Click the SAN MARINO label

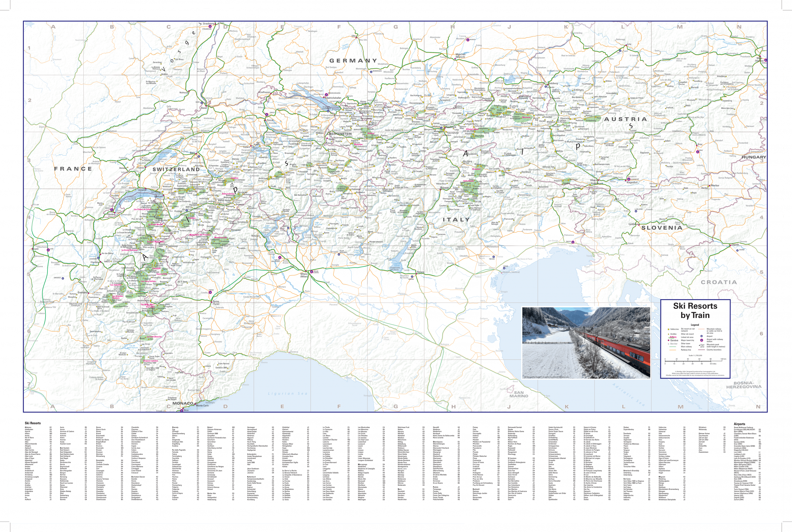[x=519, y=394]
